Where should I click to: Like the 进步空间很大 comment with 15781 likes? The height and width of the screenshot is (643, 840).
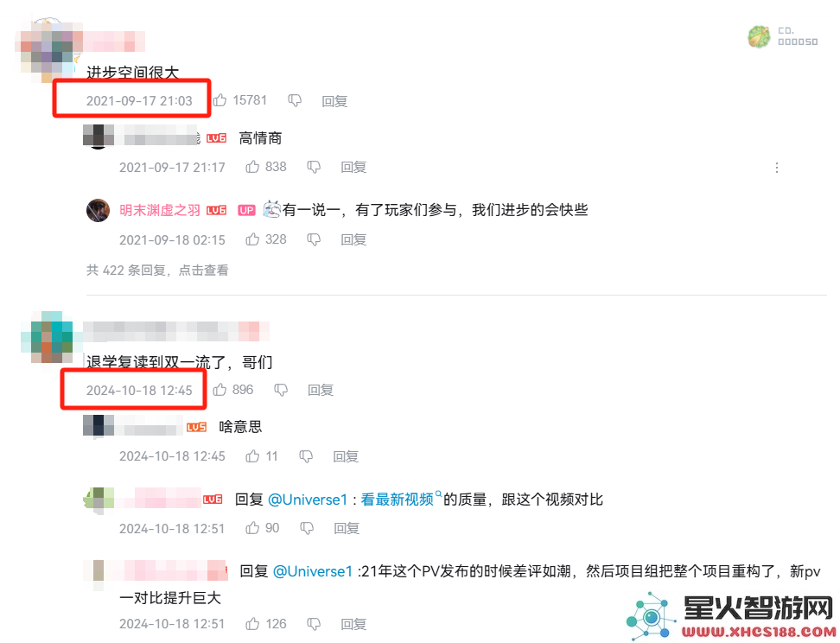point(220,100)
